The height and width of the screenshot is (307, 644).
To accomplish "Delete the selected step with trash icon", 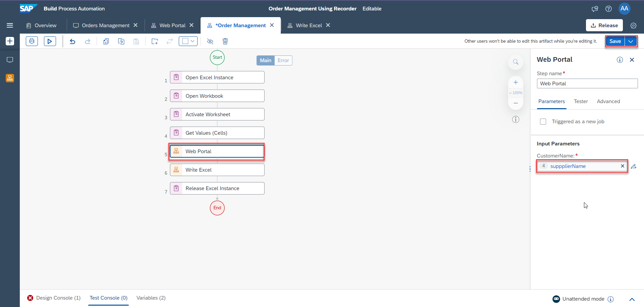I will [x=225, y=41].
